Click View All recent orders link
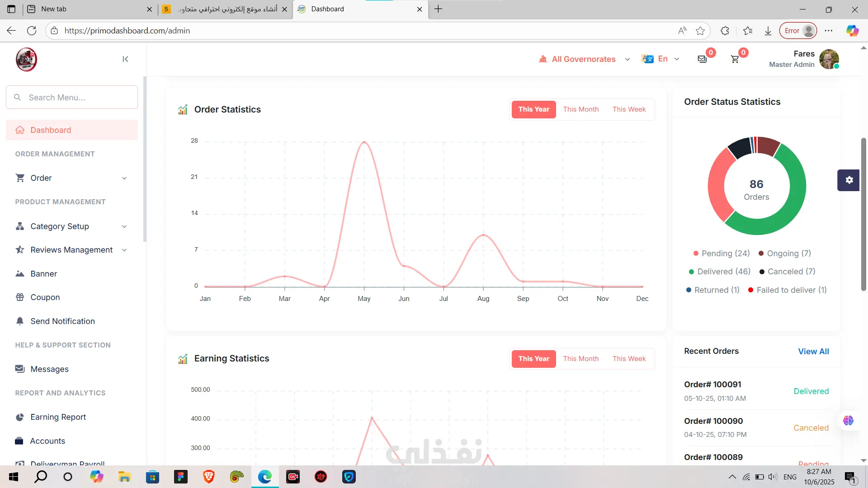Viewport: 868px width, 488px height. coord(813,352)
